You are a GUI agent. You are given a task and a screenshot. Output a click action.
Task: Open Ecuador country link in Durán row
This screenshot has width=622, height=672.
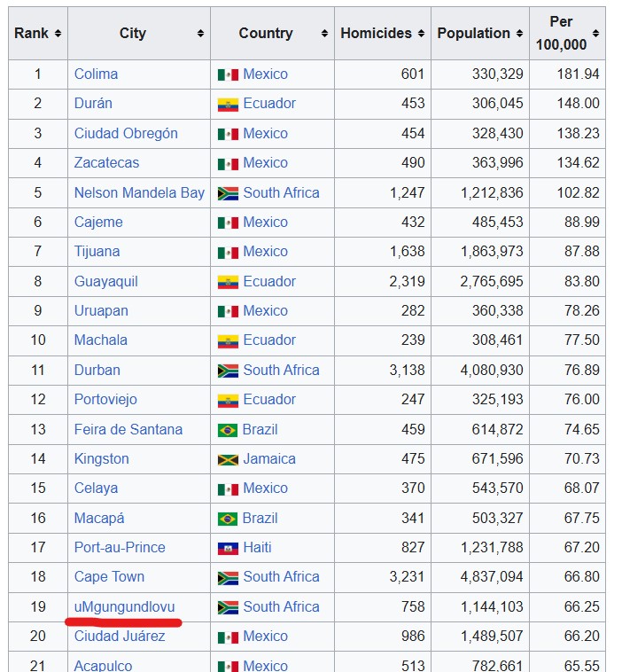(x=269, y=104)
